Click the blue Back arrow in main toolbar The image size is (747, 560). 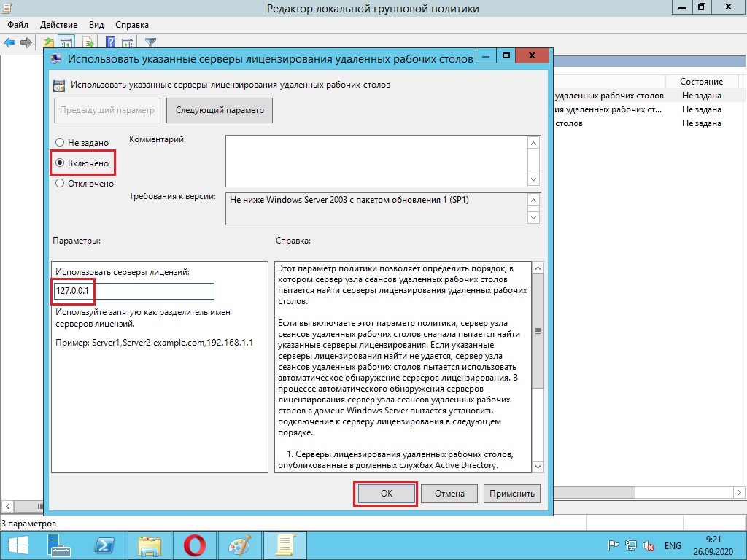tap(9, 42)
